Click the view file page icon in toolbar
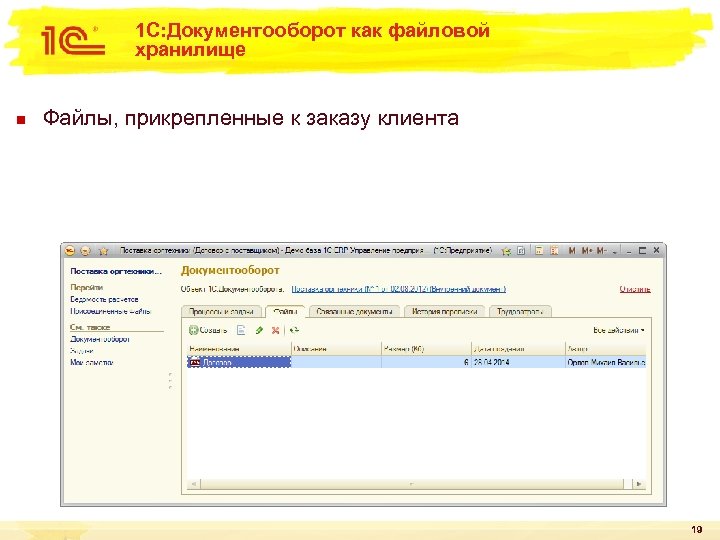The width and height of the screenshot is (720, 540). (241, 330)
